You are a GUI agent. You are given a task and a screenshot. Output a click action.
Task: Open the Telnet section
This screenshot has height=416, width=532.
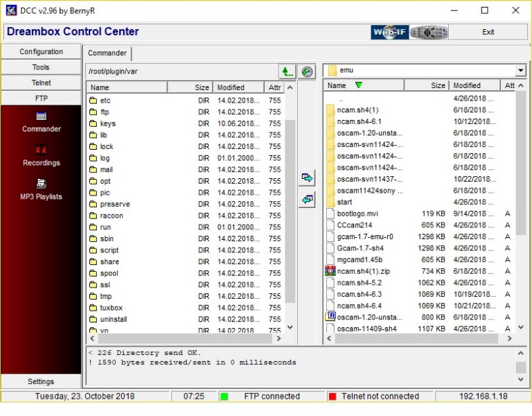(41, 83)
